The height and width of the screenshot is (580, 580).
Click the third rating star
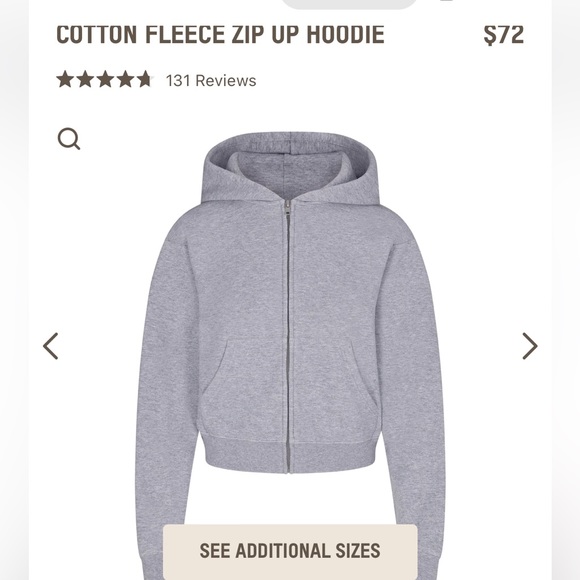[x=105, y=79]
